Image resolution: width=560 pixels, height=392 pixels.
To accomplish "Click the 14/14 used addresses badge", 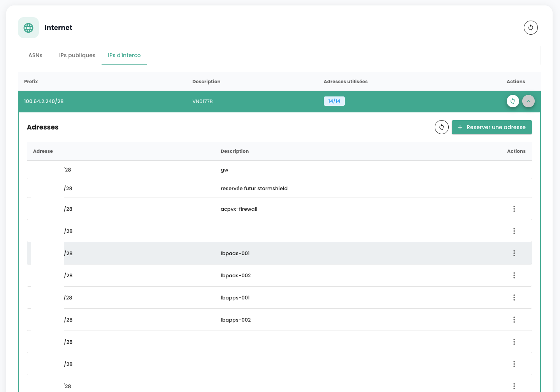I will (334, 101).
